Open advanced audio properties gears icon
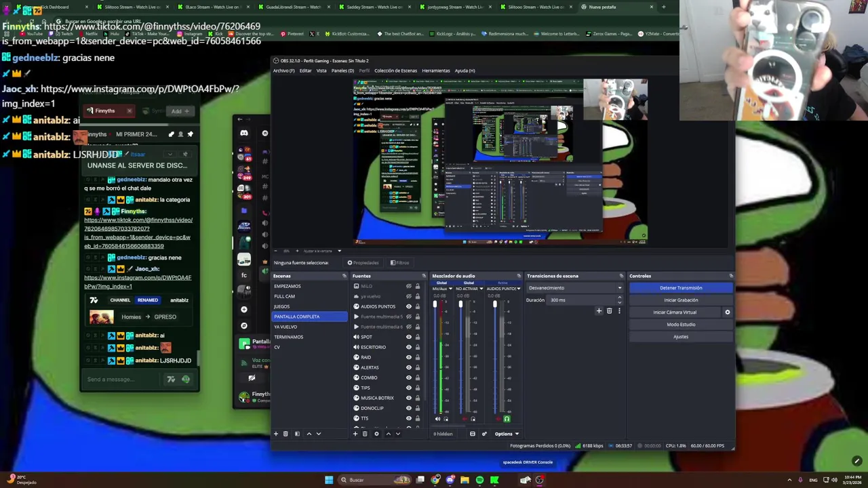The image size is (868, 488). [484, 434]
